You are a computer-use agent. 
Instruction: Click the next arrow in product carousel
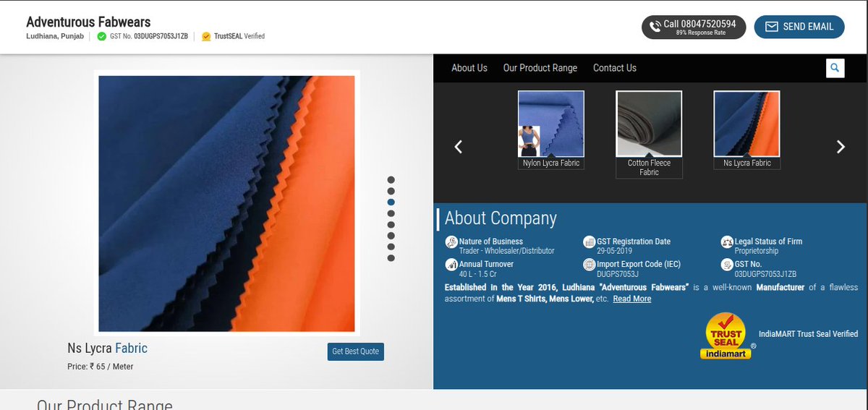click(x=841, y=147)
